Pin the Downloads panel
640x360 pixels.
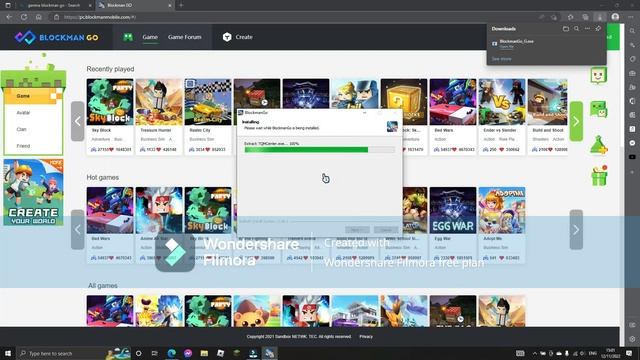point(598,29)
